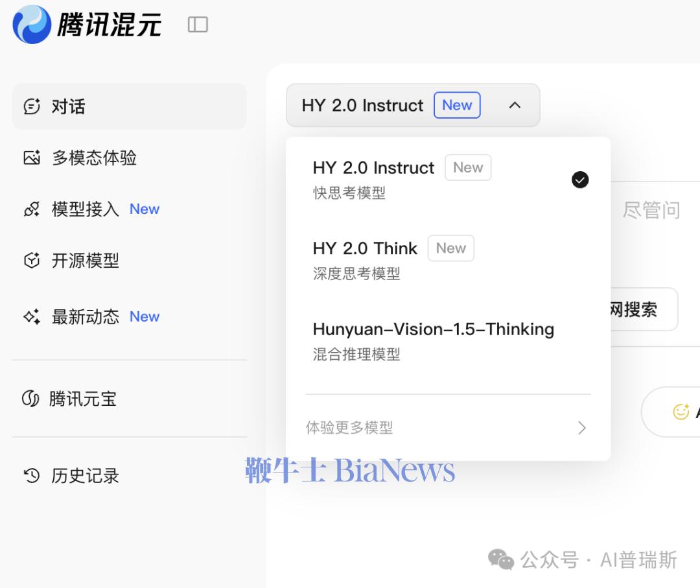Click the checkmark on HY 2.0 Instruct
Viewport: 700px width, 588px height.
(580, 180)
